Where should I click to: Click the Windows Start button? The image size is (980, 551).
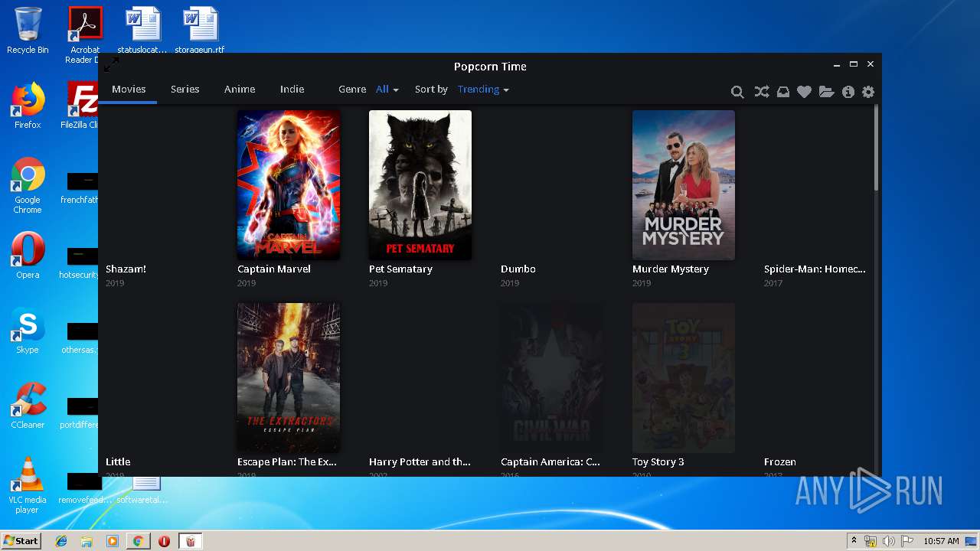point(21,541)
